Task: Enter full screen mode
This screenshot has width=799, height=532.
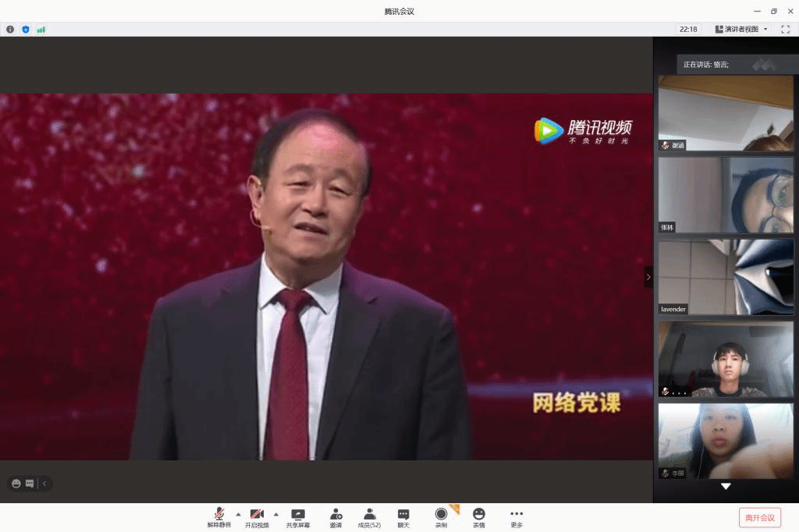Action: (785, 29)
